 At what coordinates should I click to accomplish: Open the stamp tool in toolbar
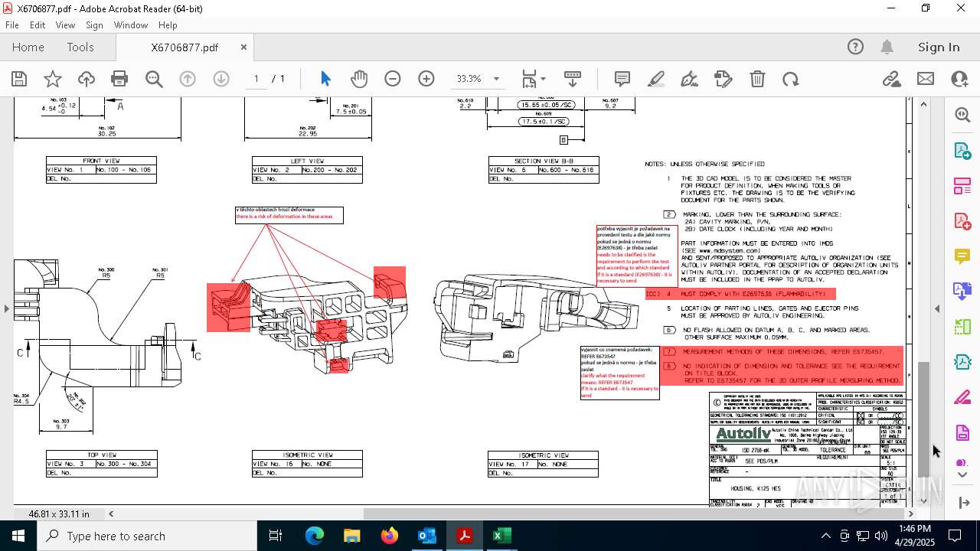click(x=723, y=79)
